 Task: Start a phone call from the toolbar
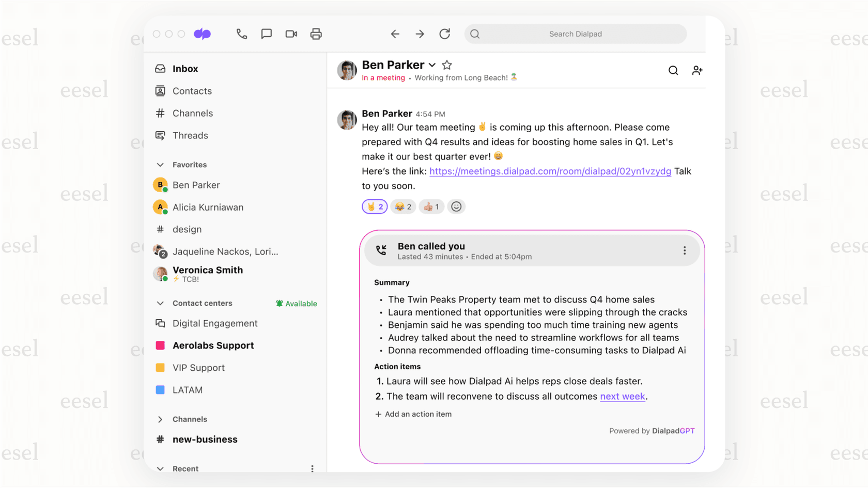click(242, 34)
